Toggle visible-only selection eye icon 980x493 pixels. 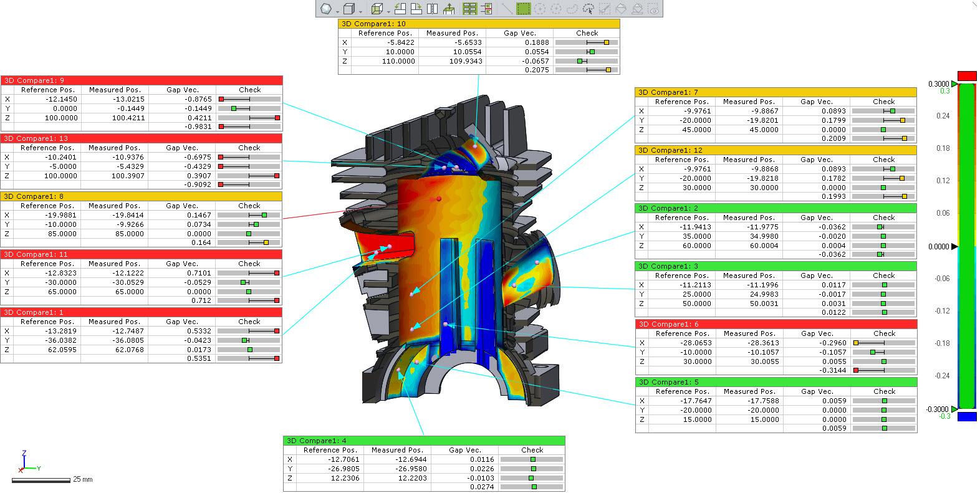coord(653,9)
